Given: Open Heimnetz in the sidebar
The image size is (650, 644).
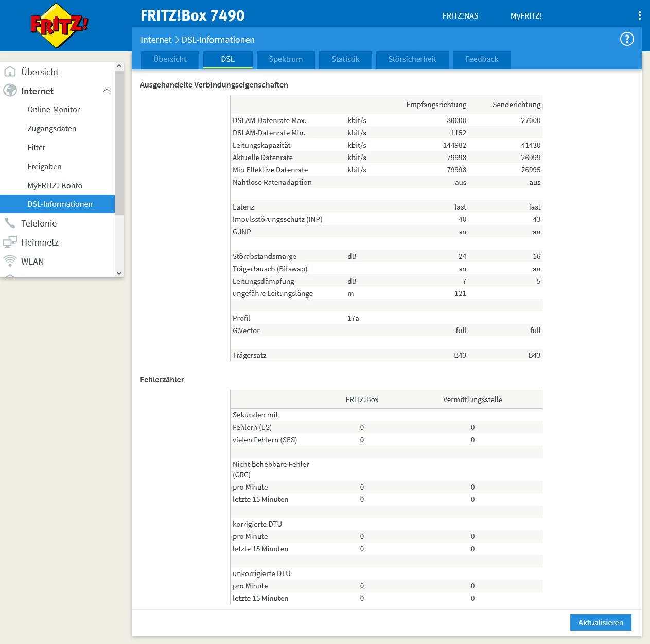Looking at the screenshot, I should (40, 242).
